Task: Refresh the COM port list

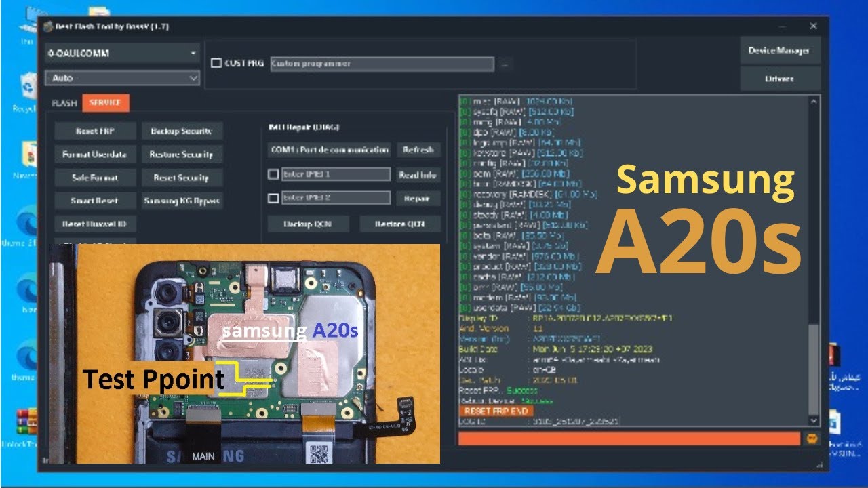Action: 418,150
